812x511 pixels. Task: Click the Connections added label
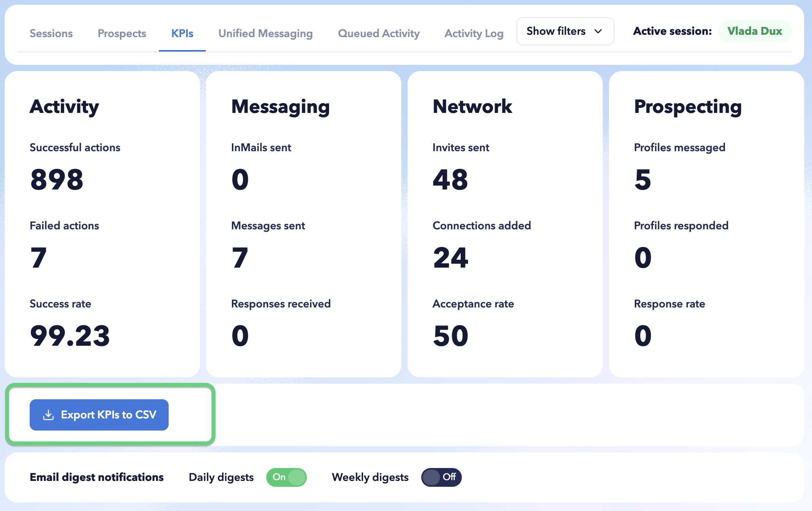tap(482, 226)
